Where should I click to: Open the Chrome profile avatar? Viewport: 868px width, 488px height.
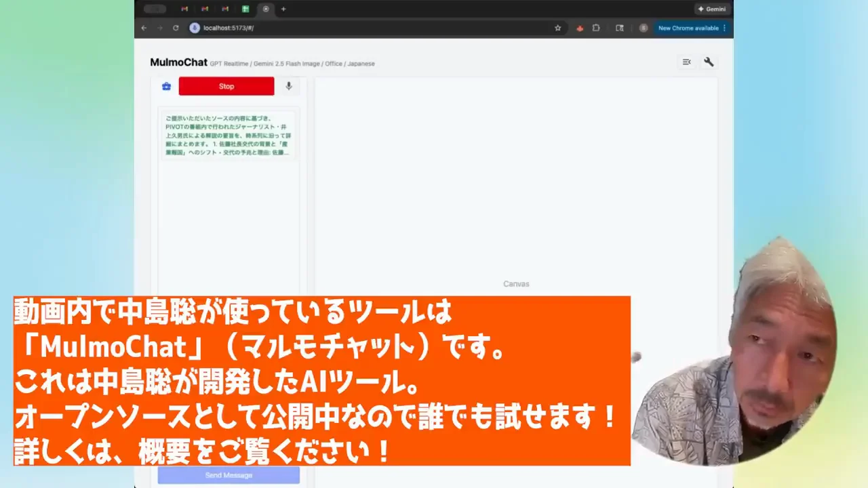coord(644,28)
